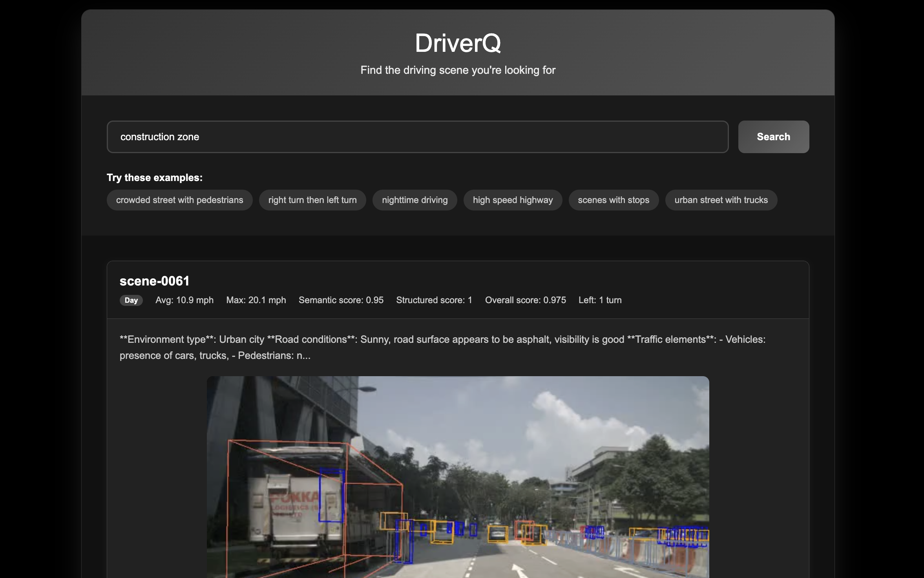Click the scene description text paragraph
The height and width of the screenshot is (578, 924).
pos(442,347)
